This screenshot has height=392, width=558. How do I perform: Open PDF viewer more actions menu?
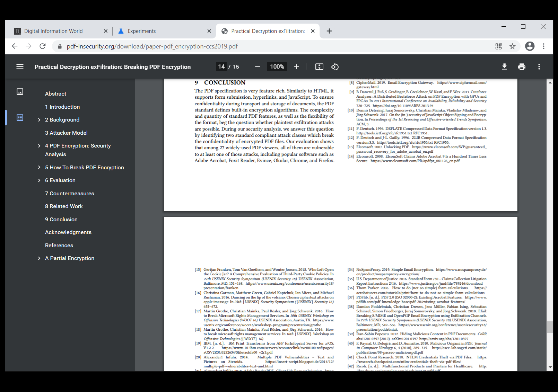coord(539,67)
